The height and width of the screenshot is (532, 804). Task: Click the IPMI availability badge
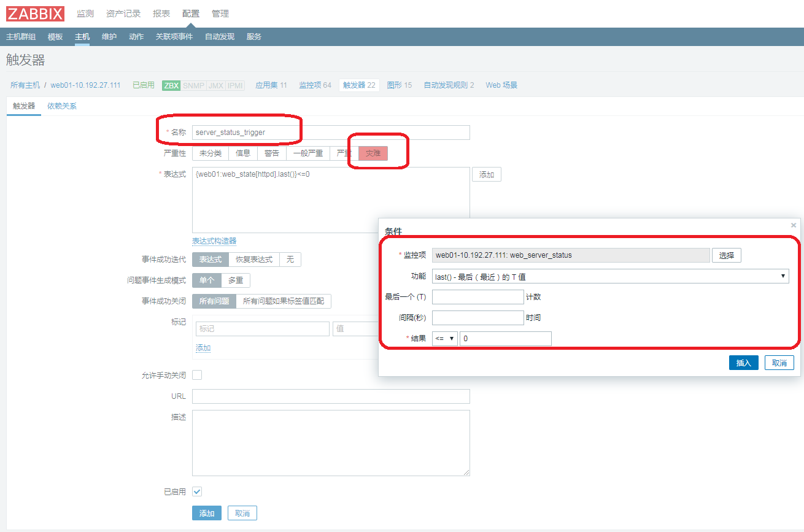point(235,85)
